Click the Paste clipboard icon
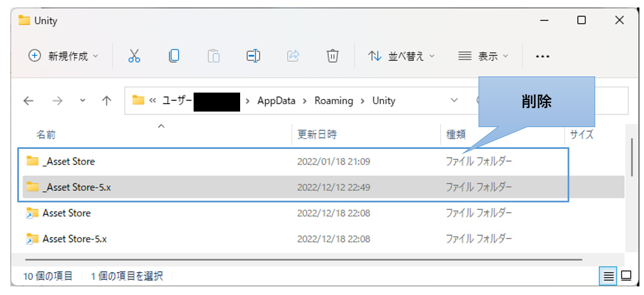Viewport: 644px width, 295px height. coord(214,56)
